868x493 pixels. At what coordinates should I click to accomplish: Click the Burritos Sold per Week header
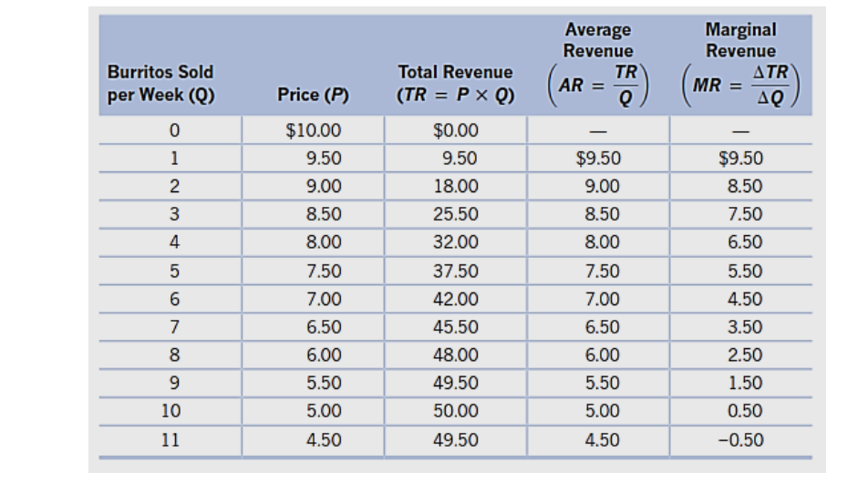161,83
